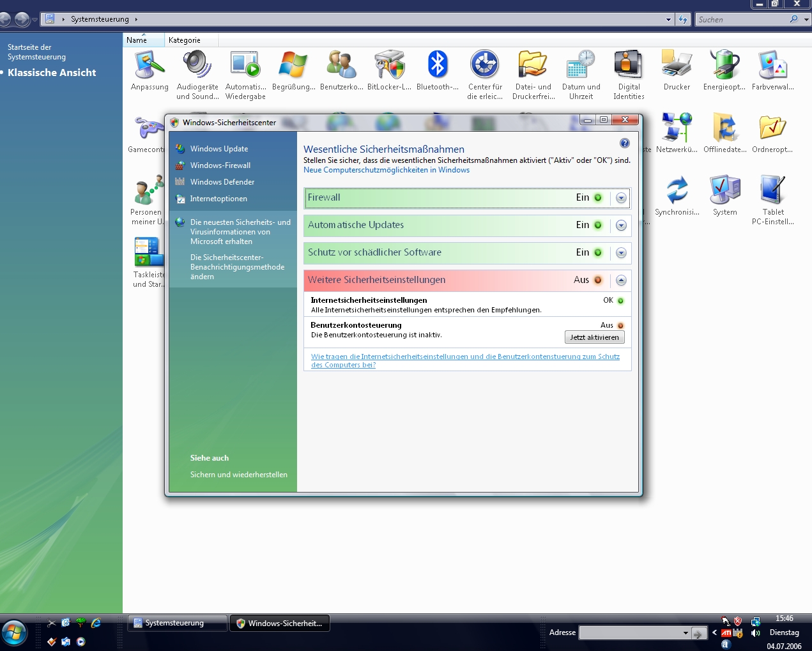The height and width of the screenshot is (651, 812).
Task: Open Personen meiner Umgebung icon
Action: 148,199
